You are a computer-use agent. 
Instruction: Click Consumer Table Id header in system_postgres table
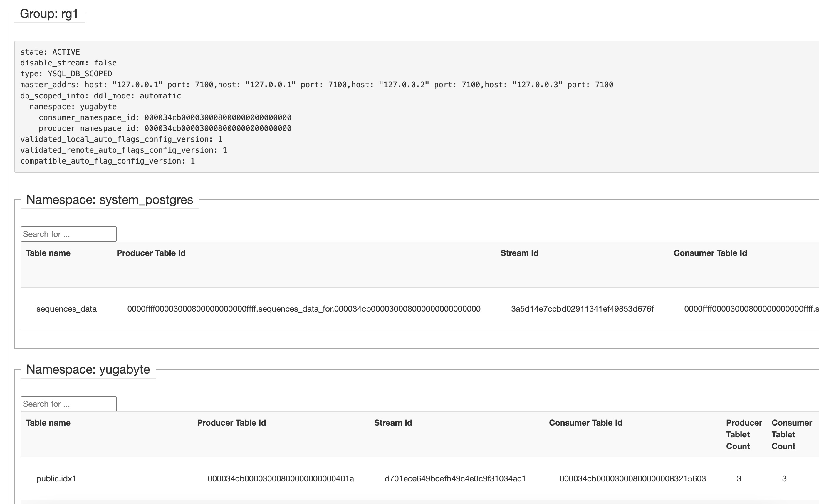point(710,253)
